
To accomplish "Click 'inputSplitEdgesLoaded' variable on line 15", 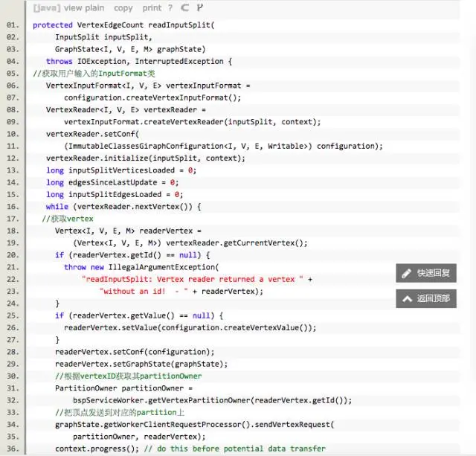I will [115, 194].
